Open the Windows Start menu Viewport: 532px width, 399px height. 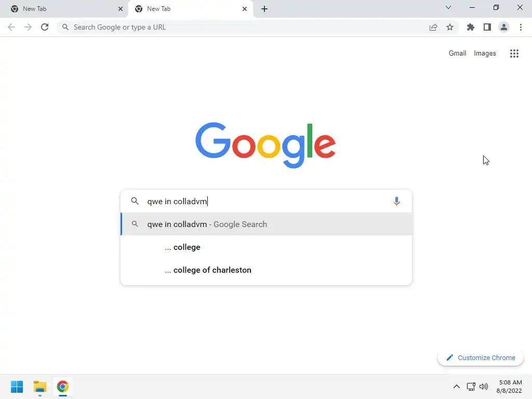17,387
